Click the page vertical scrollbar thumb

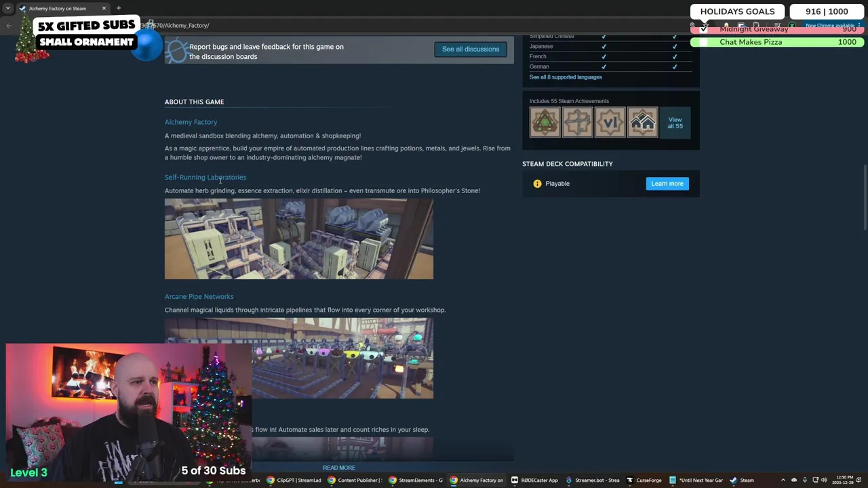tap(864, 199)
